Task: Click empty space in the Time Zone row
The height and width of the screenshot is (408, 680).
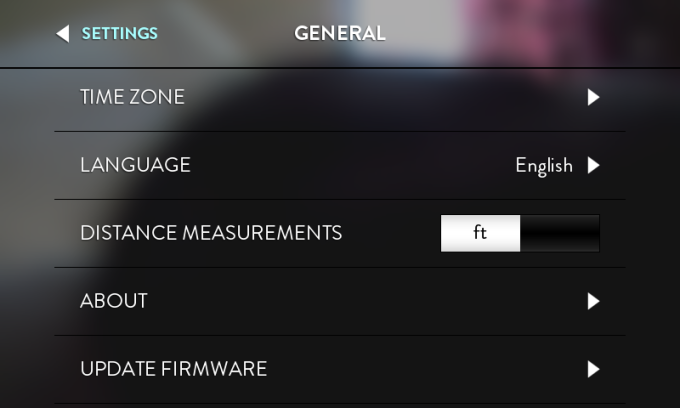Action: [380, 98]
